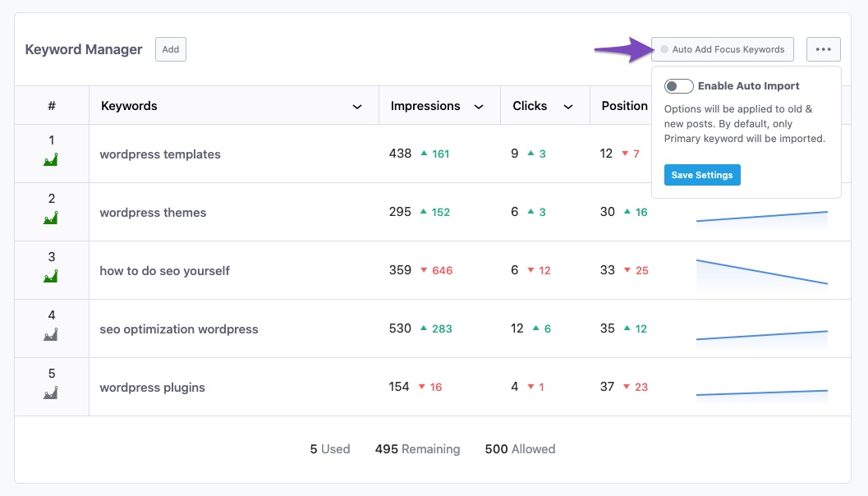The height and width of the screenshot is (496, 868).
Task: Click the gray chart icon in row 4
Action: [x=51, y=335]
